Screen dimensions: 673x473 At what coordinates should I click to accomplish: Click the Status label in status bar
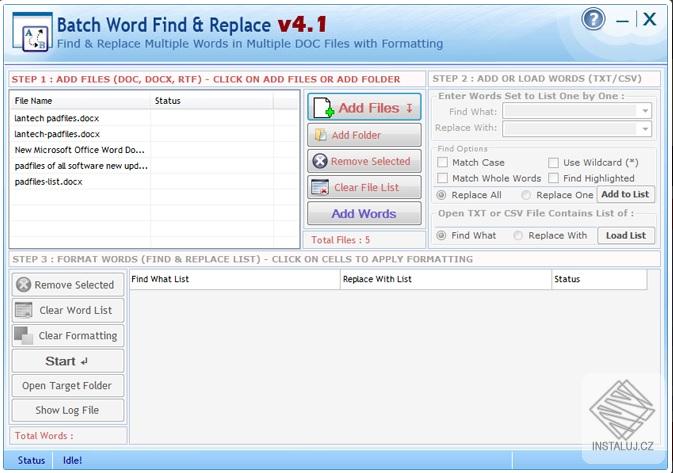coord(31,460)
